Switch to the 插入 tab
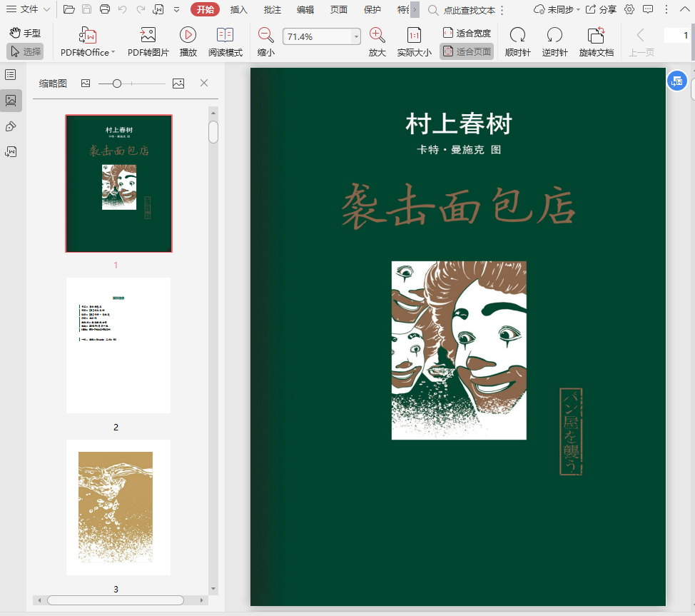Viewport: 695px width, 616px height. click(238, 9)
